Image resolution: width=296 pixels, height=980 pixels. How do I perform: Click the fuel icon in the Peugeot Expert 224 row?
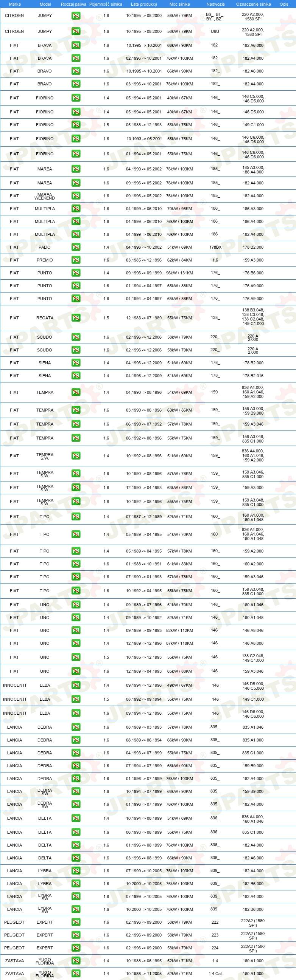pyautogui.click(x=76, y=948)
